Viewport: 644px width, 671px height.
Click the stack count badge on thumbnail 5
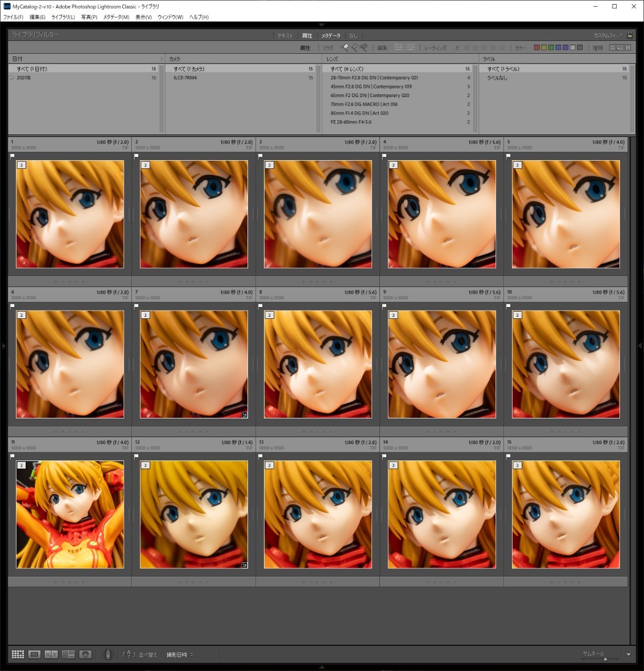point(517,165)
